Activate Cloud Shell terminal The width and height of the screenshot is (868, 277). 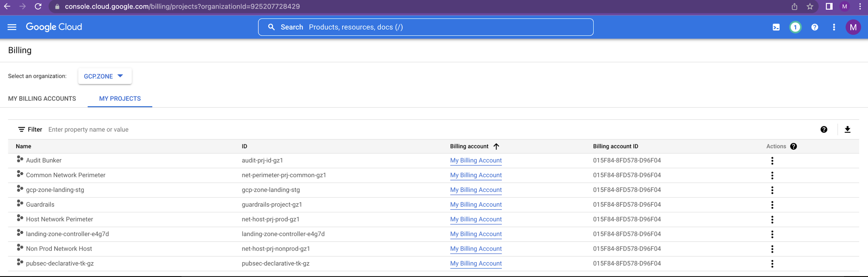(776, 27)
